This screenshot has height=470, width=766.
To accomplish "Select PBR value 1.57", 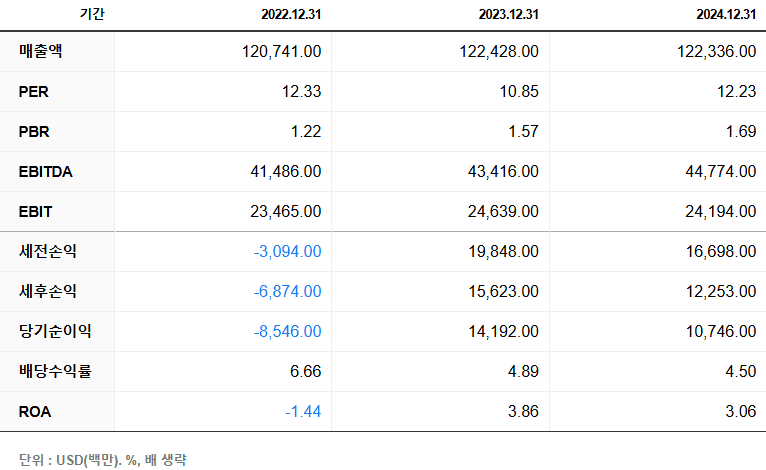I will point(523,131).
